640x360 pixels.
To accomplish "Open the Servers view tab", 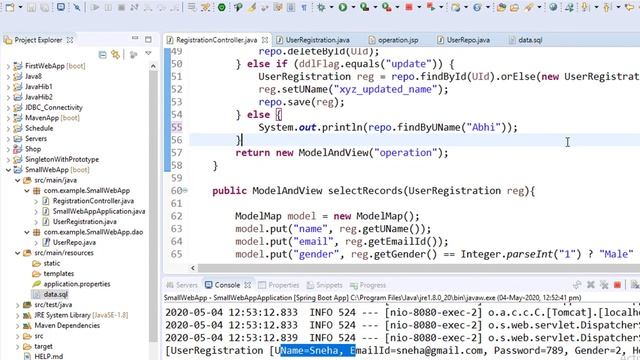I will (182, 285).
